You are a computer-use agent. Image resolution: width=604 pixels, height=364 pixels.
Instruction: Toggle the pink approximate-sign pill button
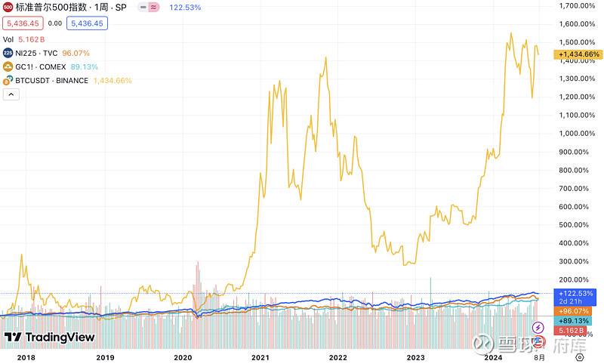[154, 8]
